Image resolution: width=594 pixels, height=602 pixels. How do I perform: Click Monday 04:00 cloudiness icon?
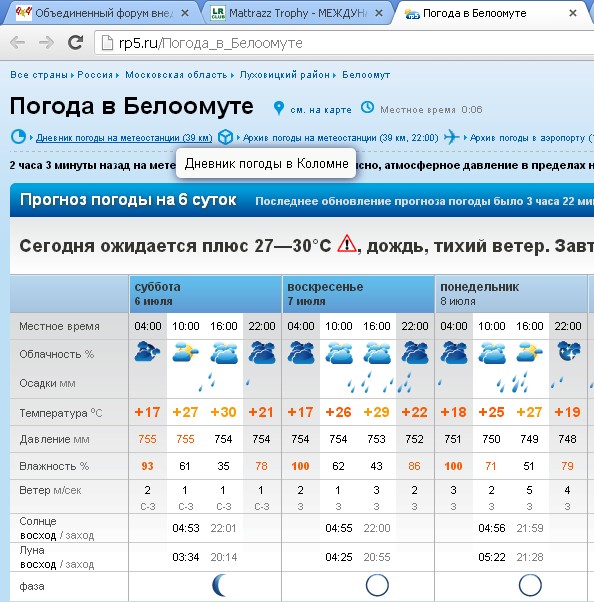click(x=454, y=353)
